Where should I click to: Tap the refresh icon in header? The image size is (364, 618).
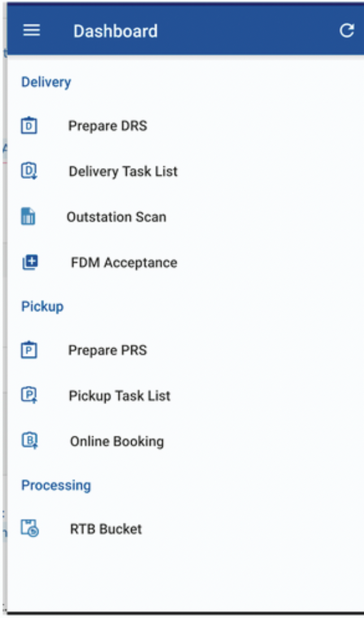[346, 31]
